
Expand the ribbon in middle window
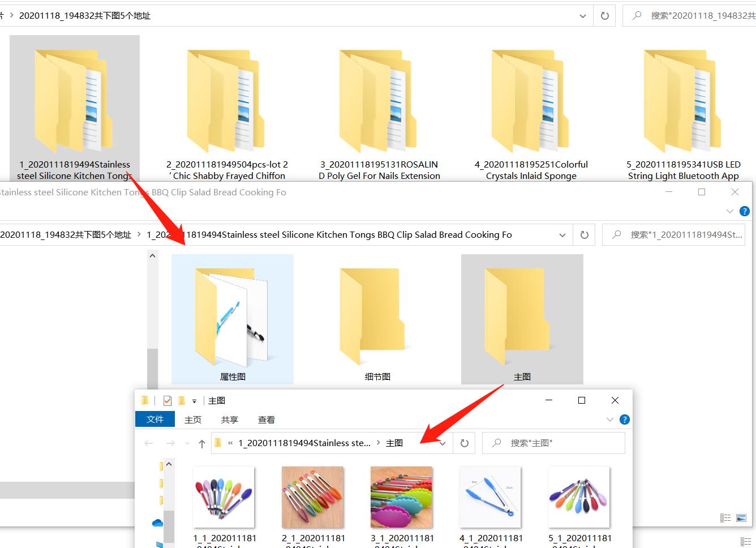click(729, 211)
